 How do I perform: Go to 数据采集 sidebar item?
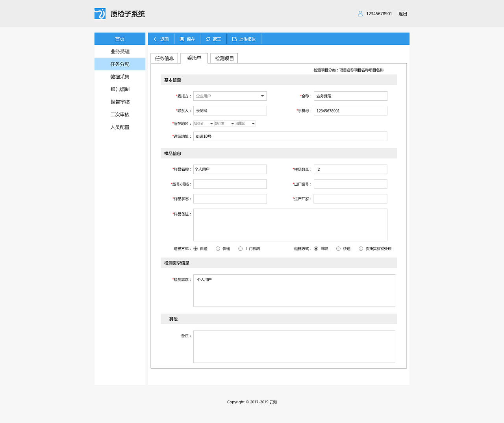[120, 77]
